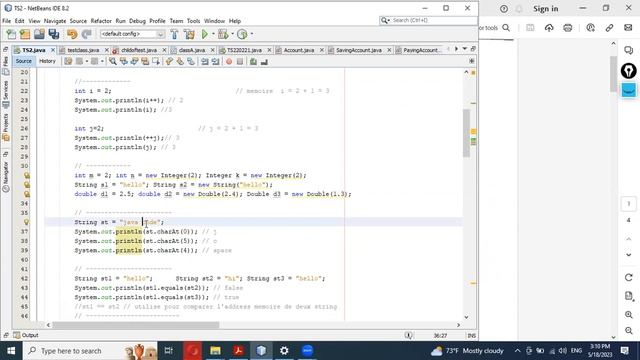This screenshot has height=360, width=640.
Task: Click the Undo arrow icon
Action: tap(72, 34)
